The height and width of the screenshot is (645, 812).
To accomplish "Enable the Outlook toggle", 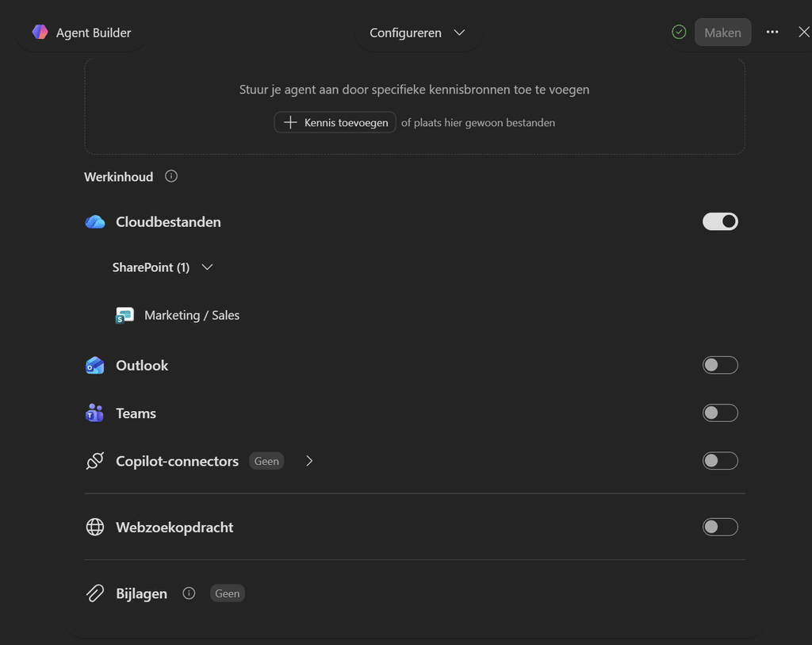I will coord(720,365).
